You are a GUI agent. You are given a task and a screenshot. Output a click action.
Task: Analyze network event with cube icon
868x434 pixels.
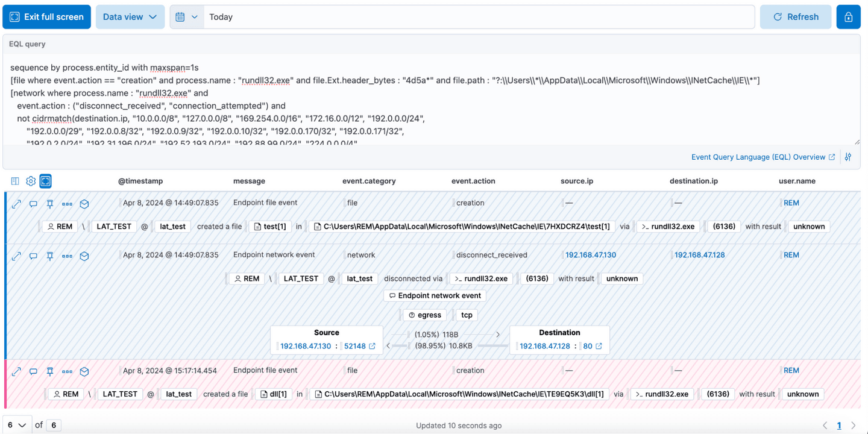pyautogui.click(x=84, y=256)
